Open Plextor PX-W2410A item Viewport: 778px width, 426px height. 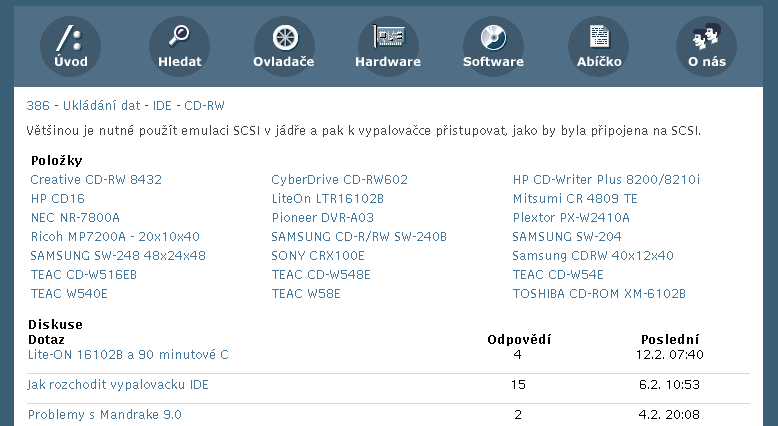tap(571, 218)
